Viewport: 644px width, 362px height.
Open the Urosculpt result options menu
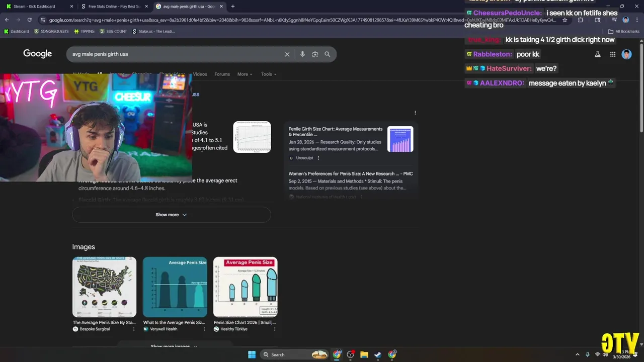[318, 158]
